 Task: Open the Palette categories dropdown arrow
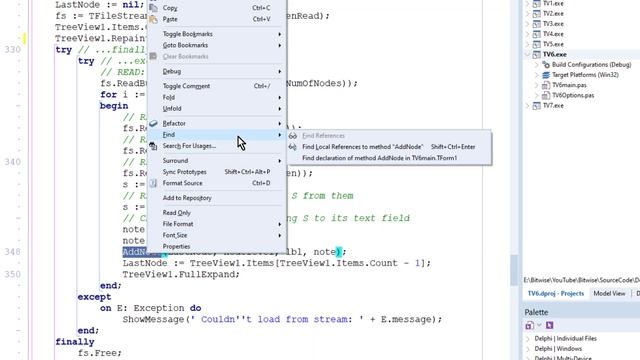[x=539, y=325]
